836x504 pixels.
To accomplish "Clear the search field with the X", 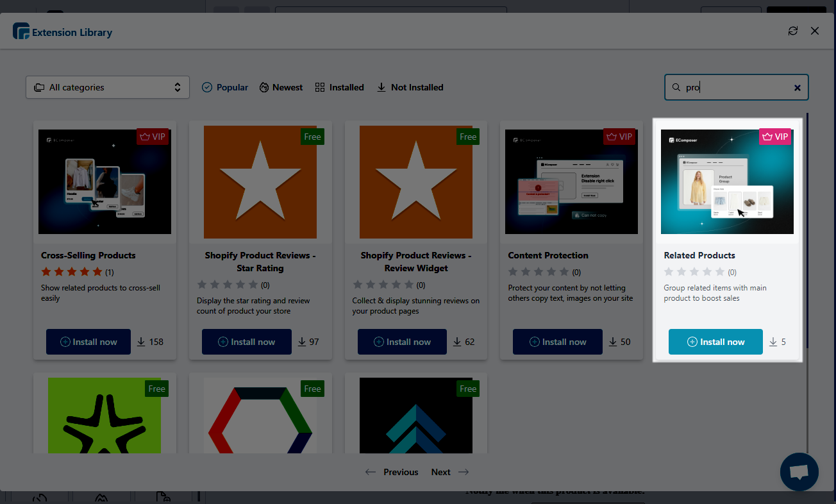I will [798, 88].
